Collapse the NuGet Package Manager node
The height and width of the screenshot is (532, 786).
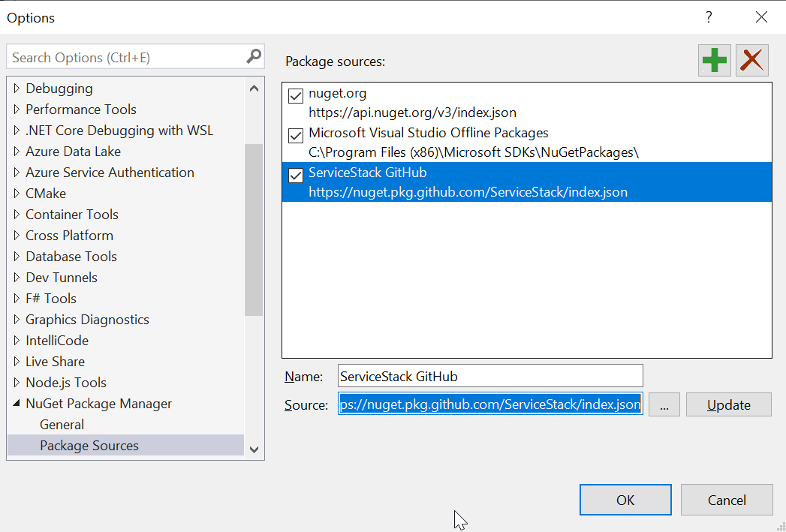[x=17, y=403]
